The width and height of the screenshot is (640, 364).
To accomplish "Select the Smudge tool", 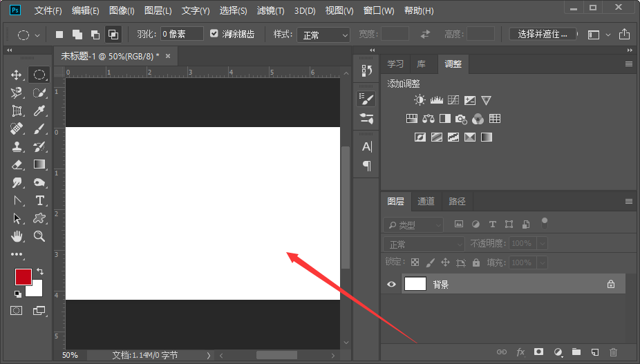I will pyautogui.click(x=17, y=183).
